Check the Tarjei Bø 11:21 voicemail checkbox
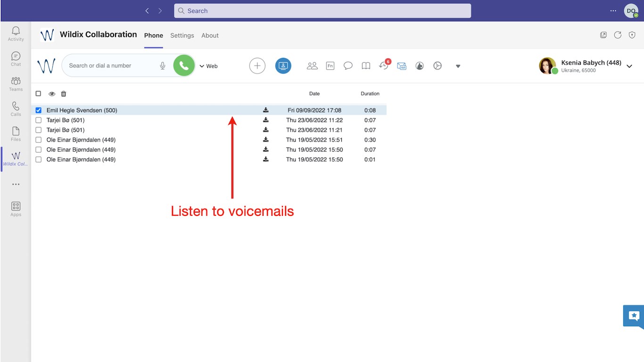The image size is (644, 362). point(39,130)
